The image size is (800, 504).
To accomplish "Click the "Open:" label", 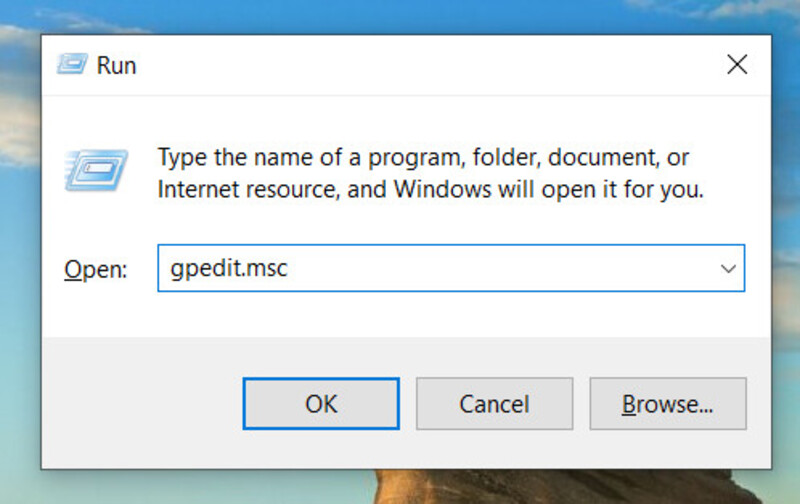I will 95,269.
